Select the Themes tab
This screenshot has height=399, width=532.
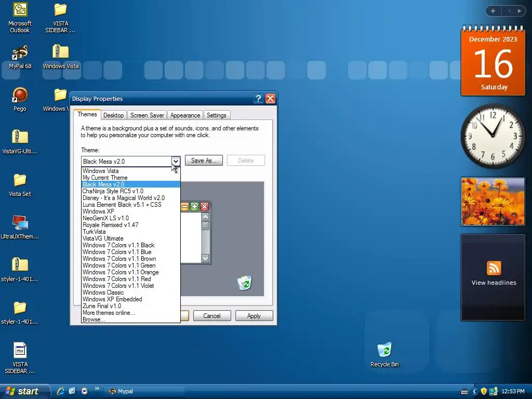click(87, 114)
